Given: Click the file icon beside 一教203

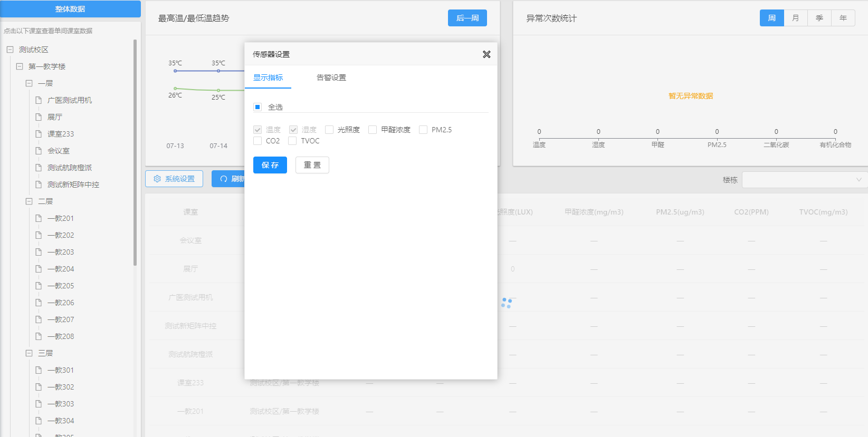Looking at the screenshot, I should [x=39, y=252].
